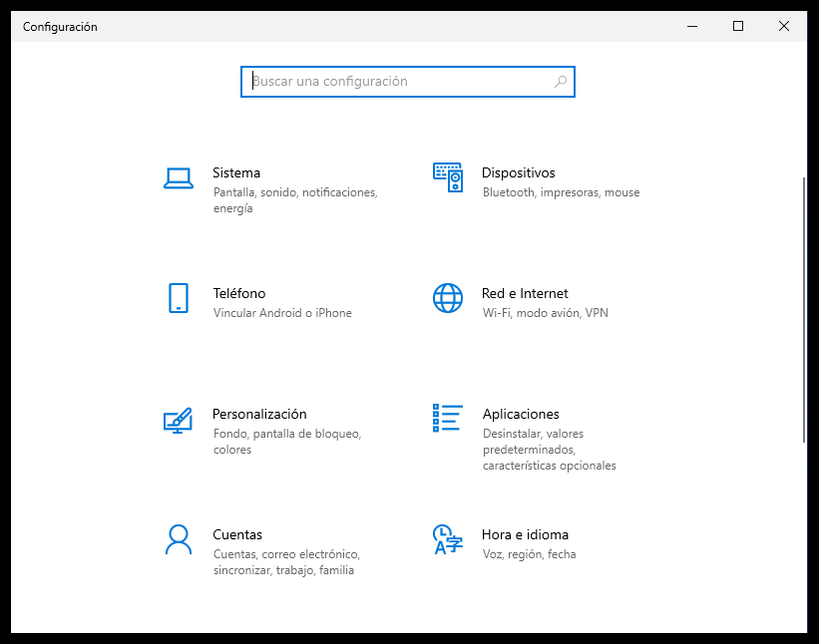The width and height of the screenshot is (819, 644).
Task: Select the Cuentas person icon
Action: (x=179, y=539)
